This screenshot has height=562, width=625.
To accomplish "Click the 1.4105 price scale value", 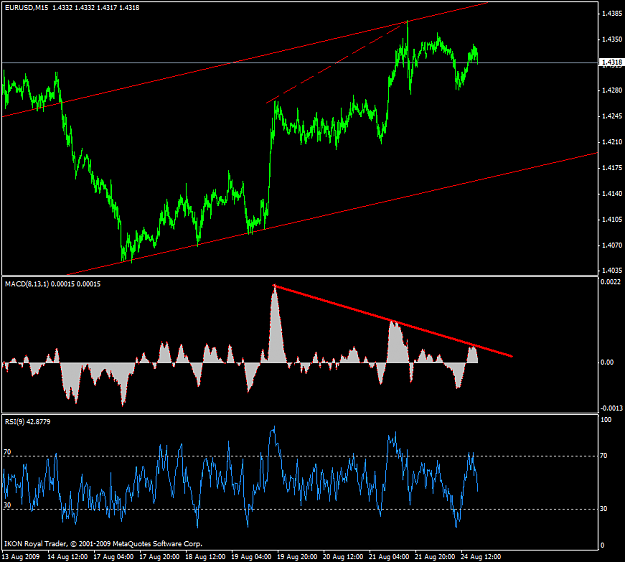I will click(612, 220).
